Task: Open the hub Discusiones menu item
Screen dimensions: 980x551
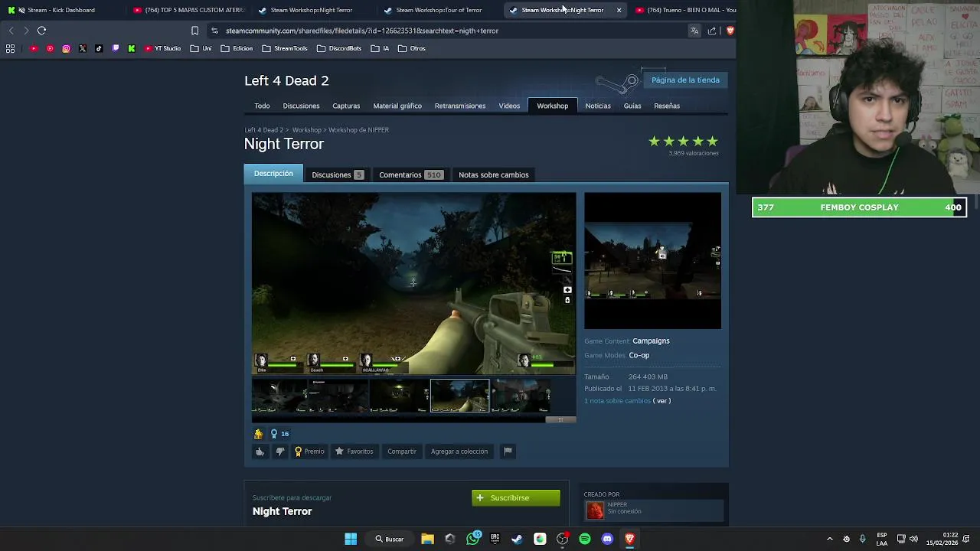Action: pos(301,106)
